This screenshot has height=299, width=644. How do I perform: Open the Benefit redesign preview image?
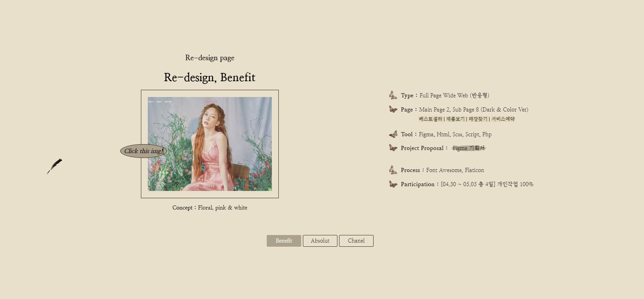point(210,144)
